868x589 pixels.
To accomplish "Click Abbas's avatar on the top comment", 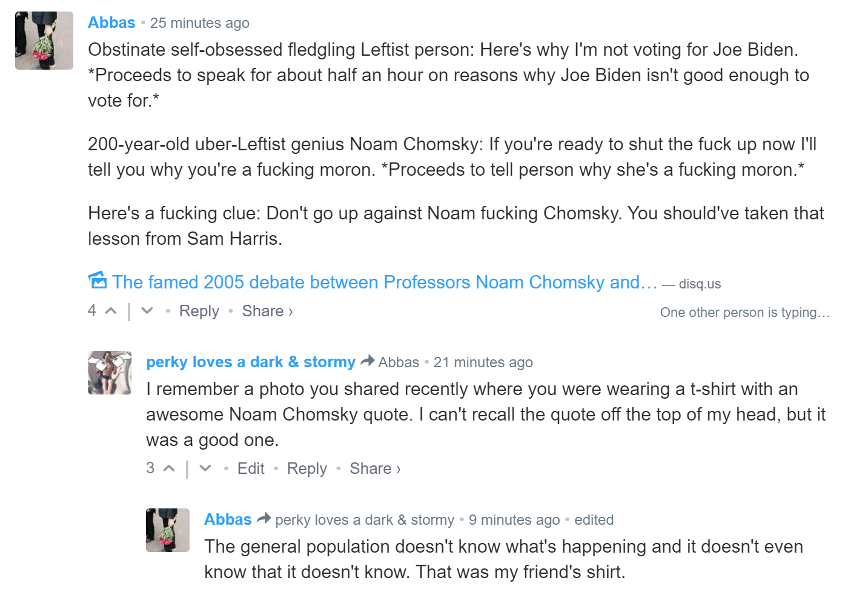I will [x=44, y=41].
